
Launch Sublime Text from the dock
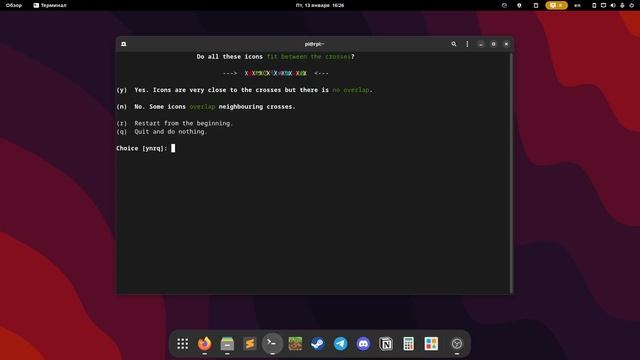pyautogui.click(x=250, y=344)
